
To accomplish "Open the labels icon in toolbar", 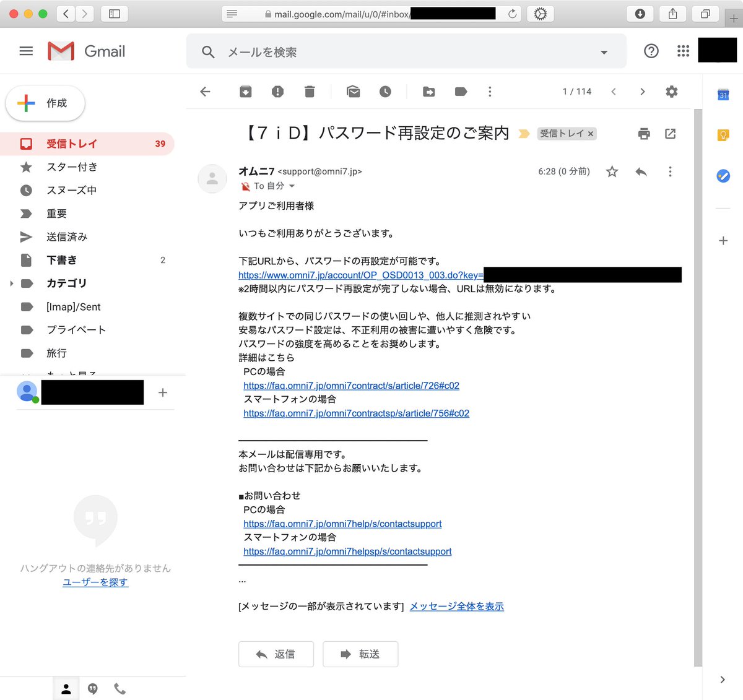I will coord(461,92).
